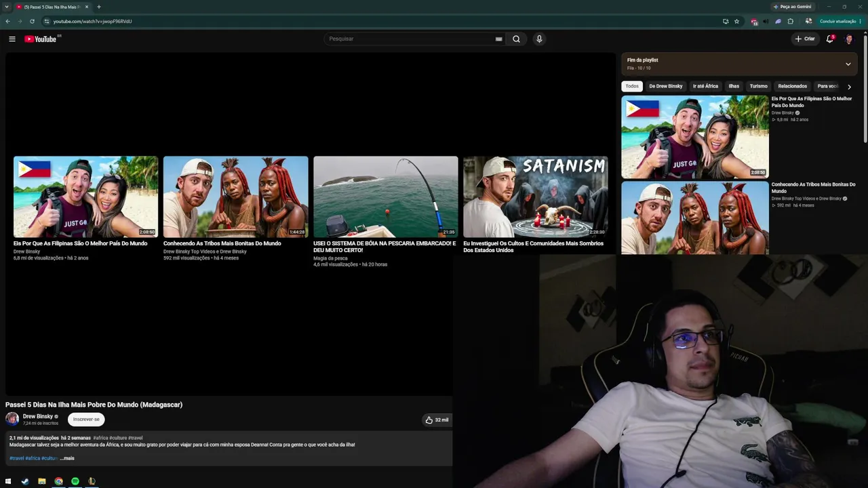868x488 pixels.
Task: Open sidebar title Conhecendo As Tribos Mais Bonitas
Action: [x=813, y=188]
